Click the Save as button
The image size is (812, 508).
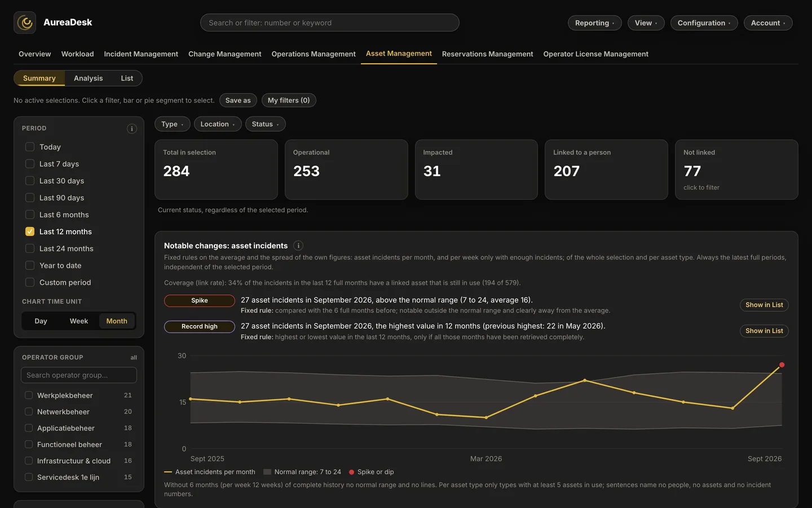[238, 100]
